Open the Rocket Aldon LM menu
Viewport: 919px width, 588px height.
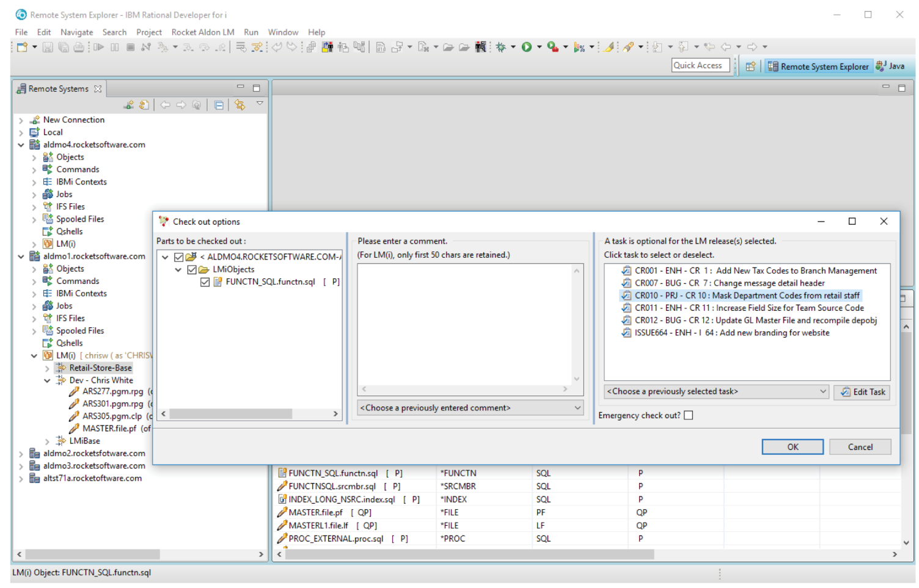(203, 32)
